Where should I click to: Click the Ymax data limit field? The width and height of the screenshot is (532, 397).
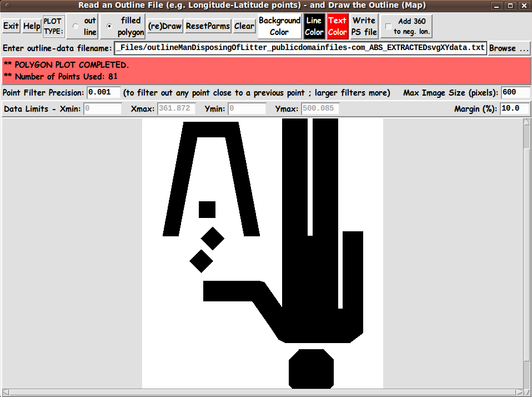320,108
